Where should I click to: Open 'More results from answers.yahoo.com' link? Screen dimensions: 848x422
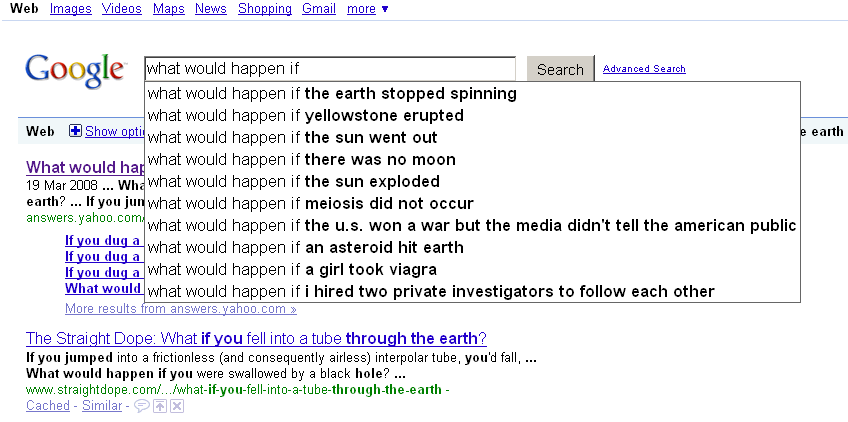pos(181,309)
